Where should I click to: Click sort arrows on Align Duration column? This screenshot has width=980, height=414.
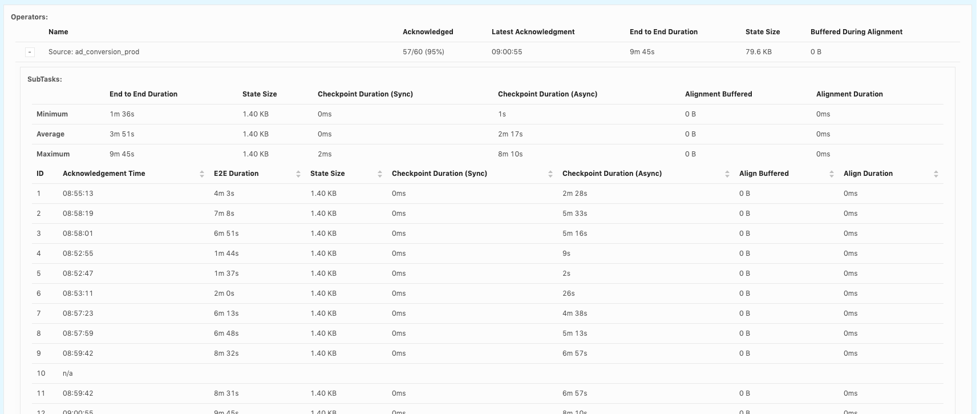(x=936, y=174)
